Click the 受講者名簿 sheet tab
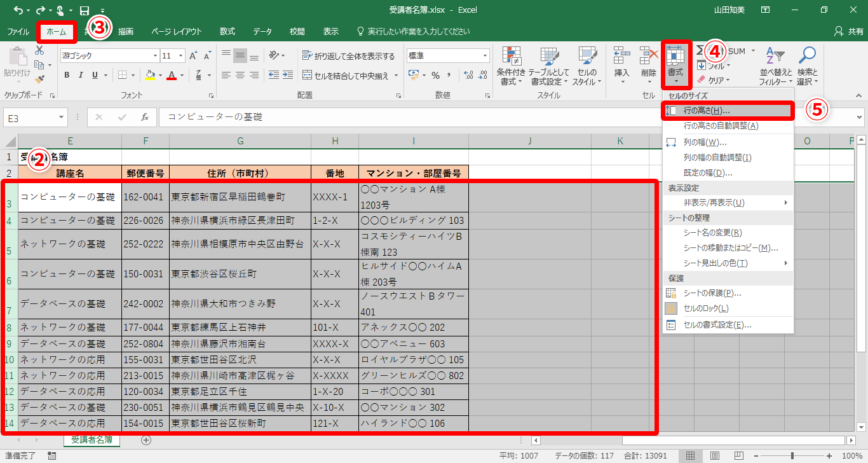Screen dimensions: 868x463 coord(92,439)
